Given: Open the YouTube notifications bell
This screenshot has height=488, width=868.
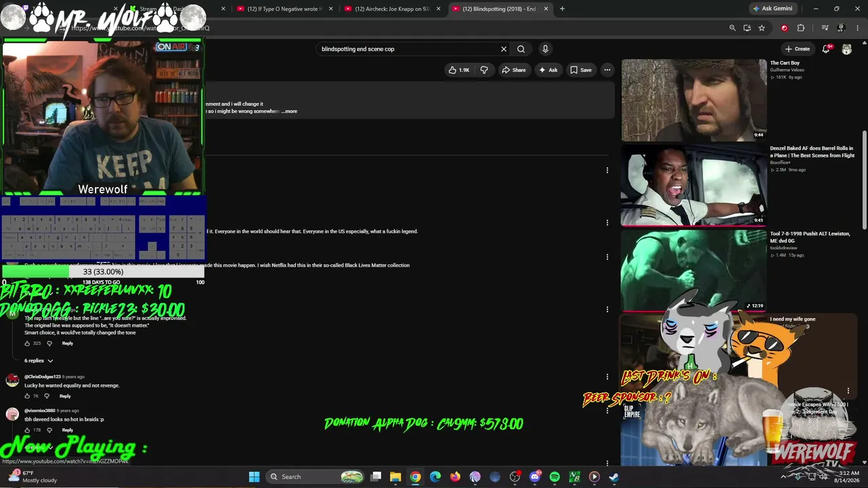Looking at the screenshot, I should [x=826, y=49].
